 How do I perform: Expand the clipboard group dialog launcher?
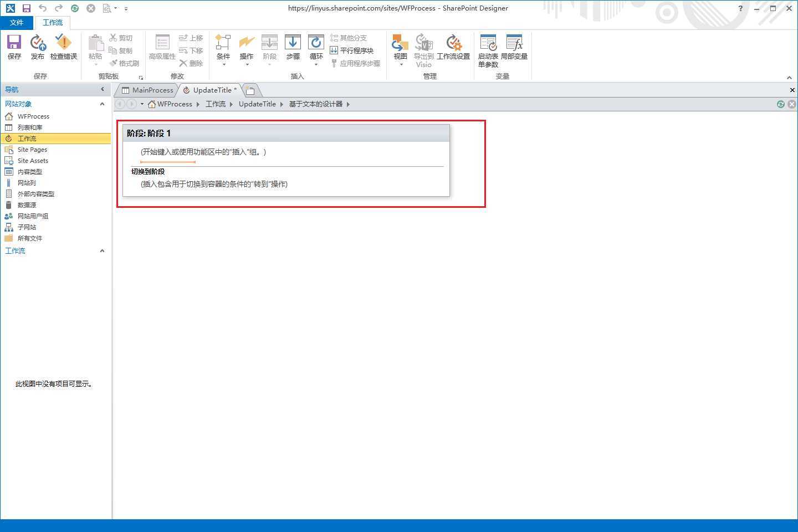pyautogui.click(x=141, y=78)
